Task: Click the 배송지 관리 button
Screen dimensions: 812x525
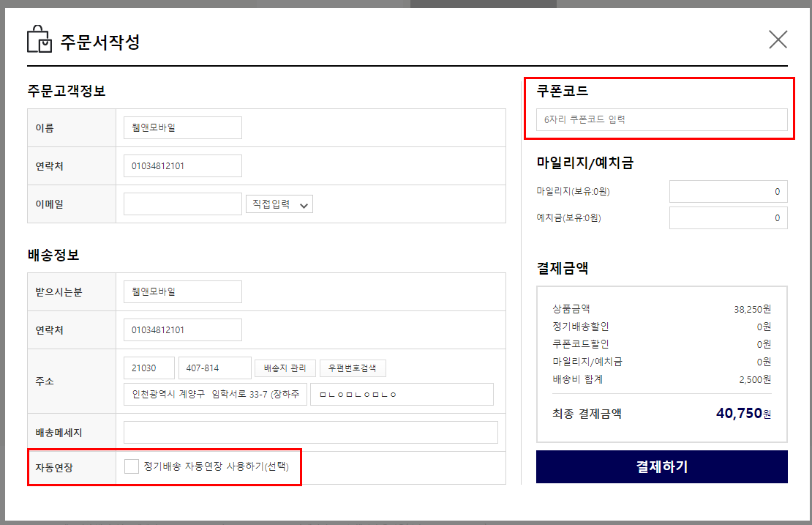Action: pos(285,368)
